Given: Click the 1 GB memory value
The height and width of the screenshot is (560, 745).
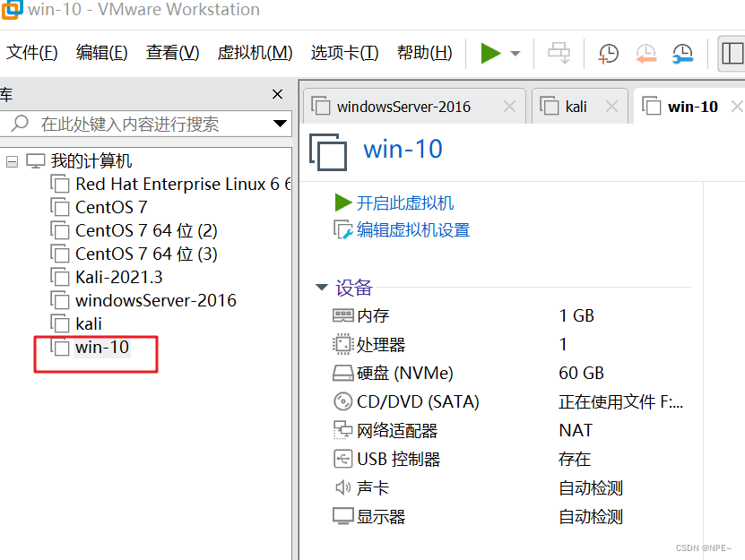Looking at the screenshot, I should coord(576,316).
